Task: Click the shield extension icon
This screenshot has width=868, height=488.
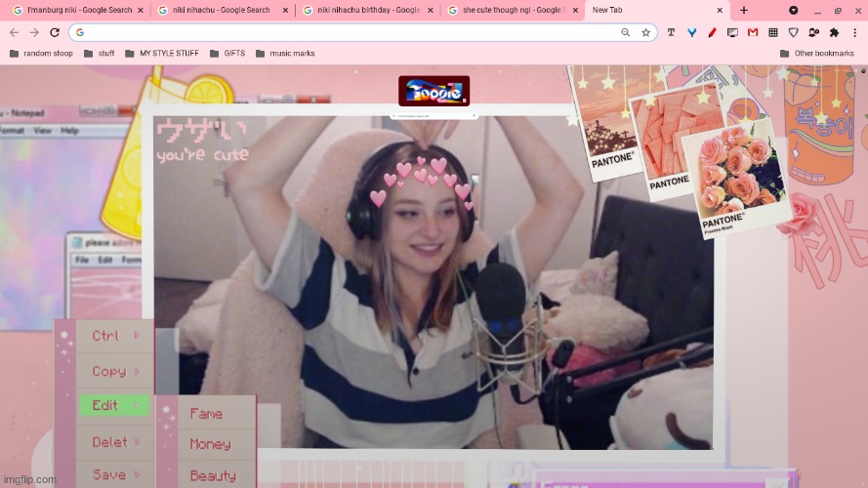Action: (x=794, y=32)
